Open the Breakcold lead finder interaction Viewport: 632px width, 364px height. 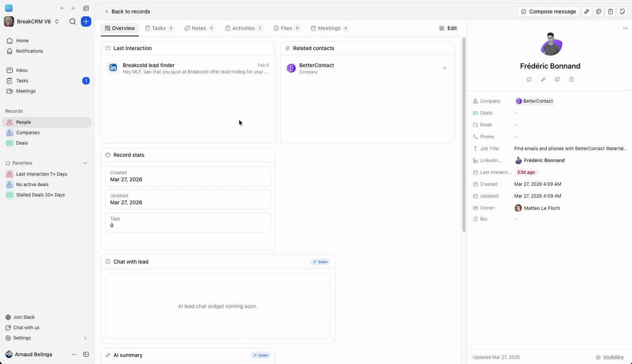click(x=188, y=68)
